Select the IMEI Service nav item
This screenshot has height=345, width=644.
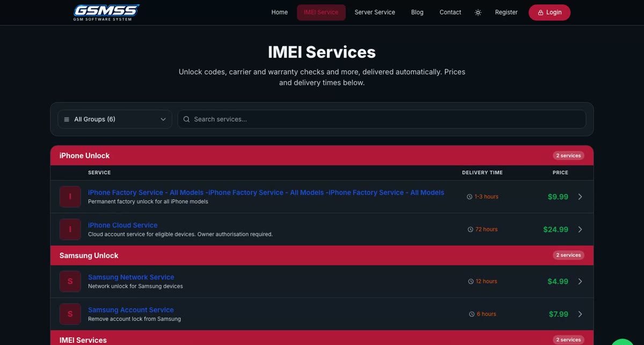pyautogui.click(x=321, y=12)
